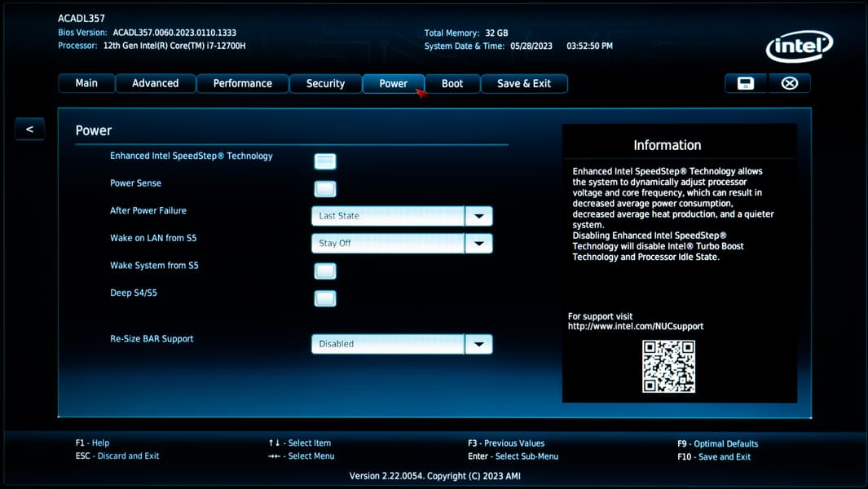Click the system time 03:52:50 PM
This screenshot has height=489, width=868.
pos(589,46)
